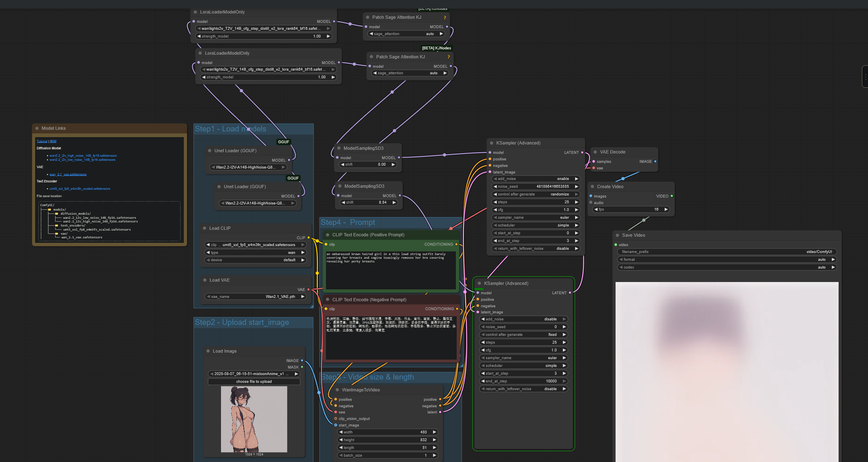Toggle add_noise enable in the top KSampler
This screenshot has height=462, width=868.
pos(535,179)
